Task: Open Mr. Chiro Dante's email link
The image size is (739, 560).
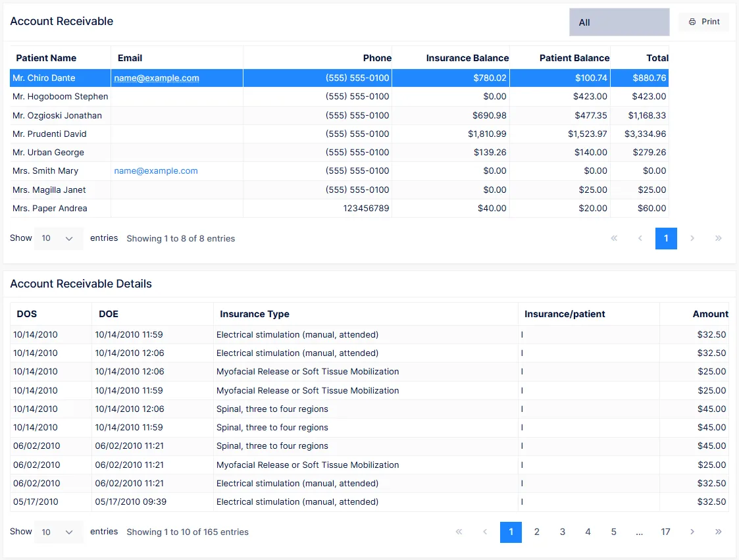Action: [x=157, y=78]
